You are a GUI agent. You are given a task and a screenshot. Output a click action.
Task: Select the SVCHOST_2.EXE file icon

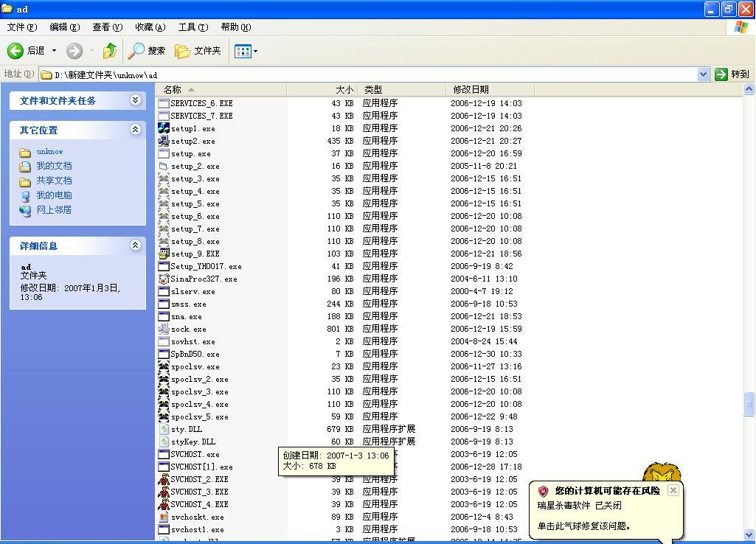click(x=164, y=479)
